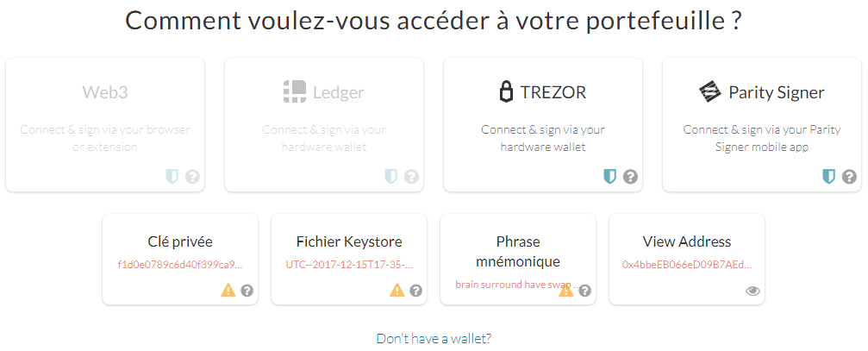Click warning triangle on Clé privée card

pos(228,291)
